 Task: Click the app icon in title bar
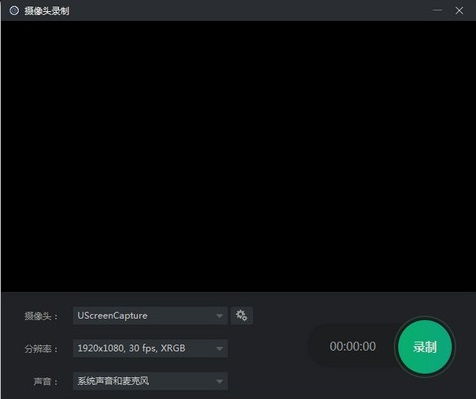14,10
